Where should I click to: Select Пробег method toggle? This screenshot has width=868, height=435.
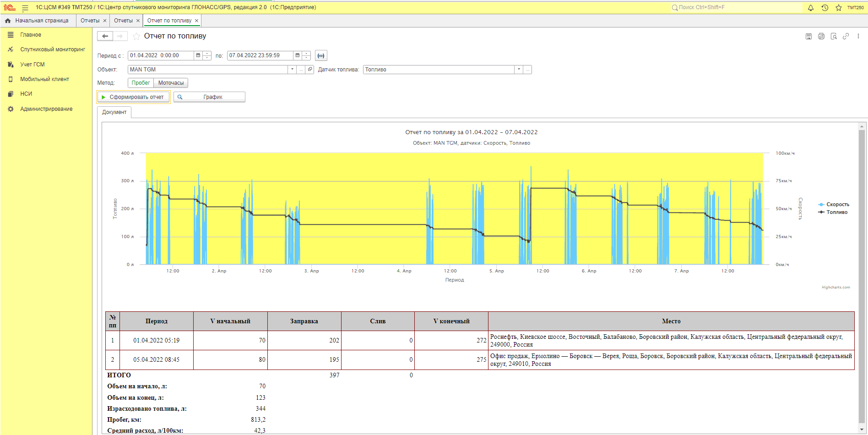coord(141,83)
